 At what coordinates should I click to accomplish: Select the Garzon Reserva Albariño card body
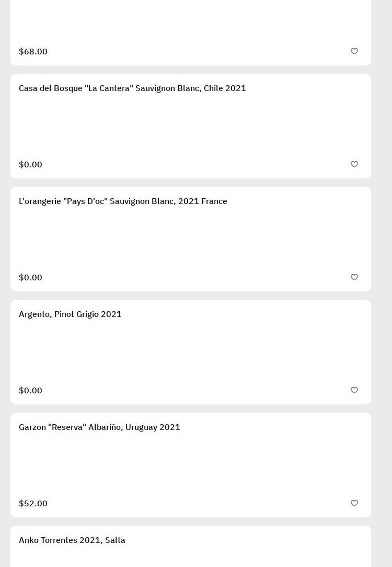[191, 466]
